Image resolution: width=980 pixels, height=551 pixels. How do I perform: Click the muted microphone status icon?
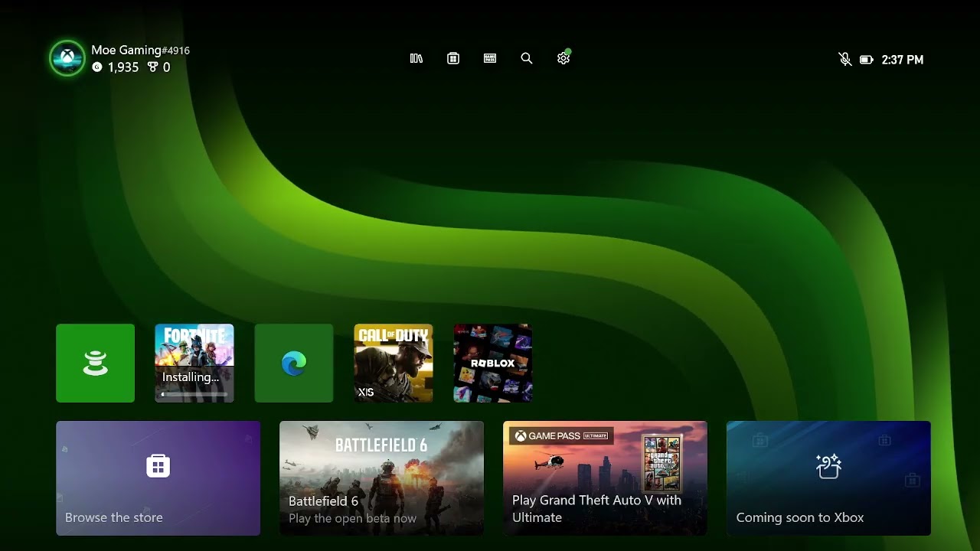845,59
